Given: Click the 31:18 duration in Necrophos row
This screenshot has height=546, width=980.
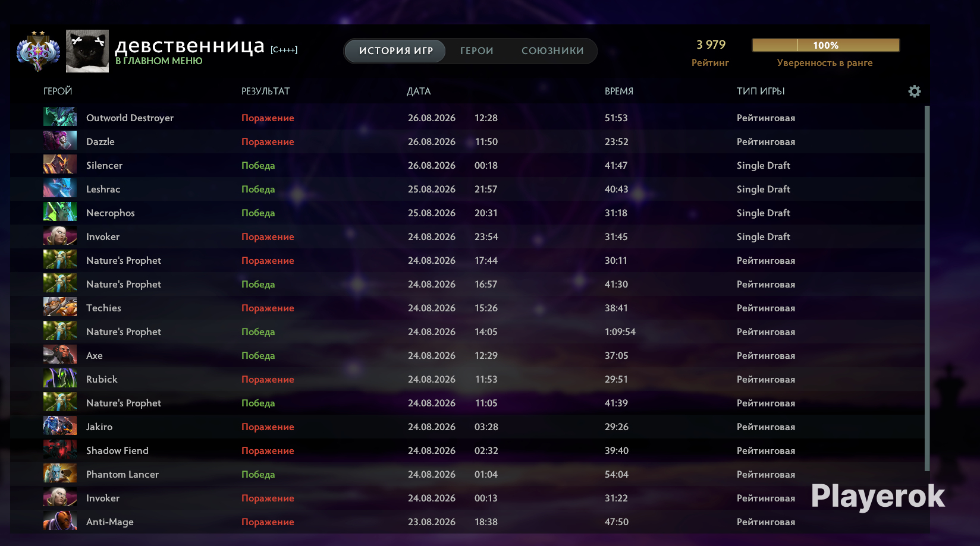Looking at the screenshot, I should click(616, 213).
